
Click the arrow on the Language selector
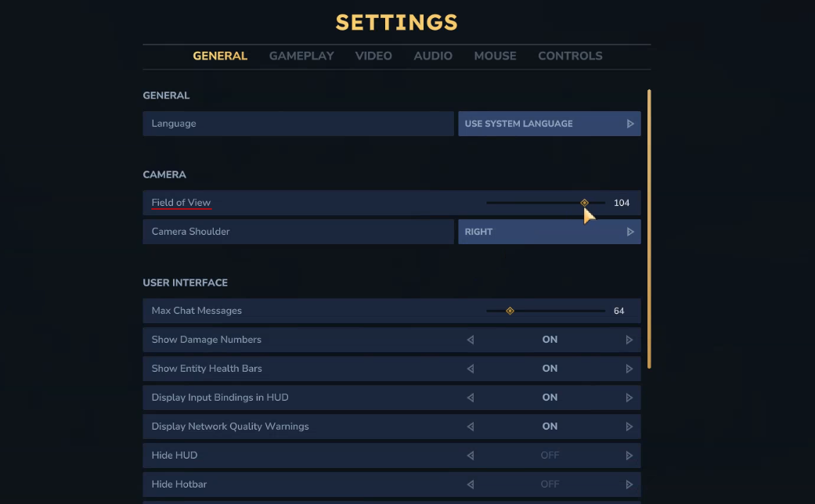(630, 124)
